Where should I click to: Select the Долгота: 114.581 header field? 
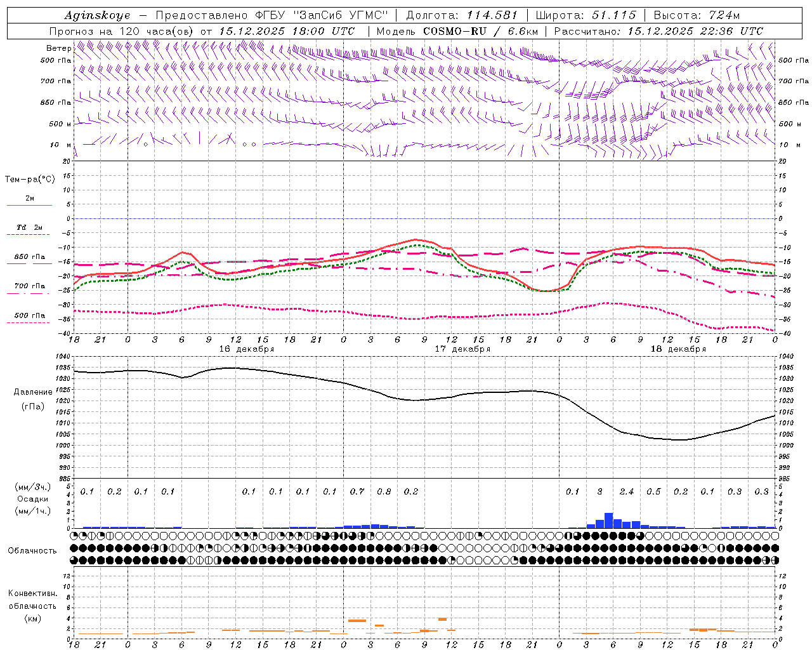tap(461, 15)
